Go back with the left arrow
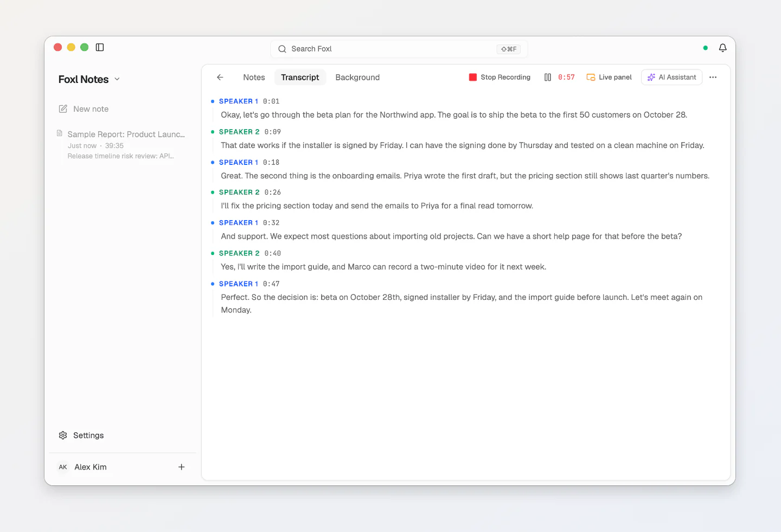781x532 pixels. pyautogui.click(x=220, y=77)
